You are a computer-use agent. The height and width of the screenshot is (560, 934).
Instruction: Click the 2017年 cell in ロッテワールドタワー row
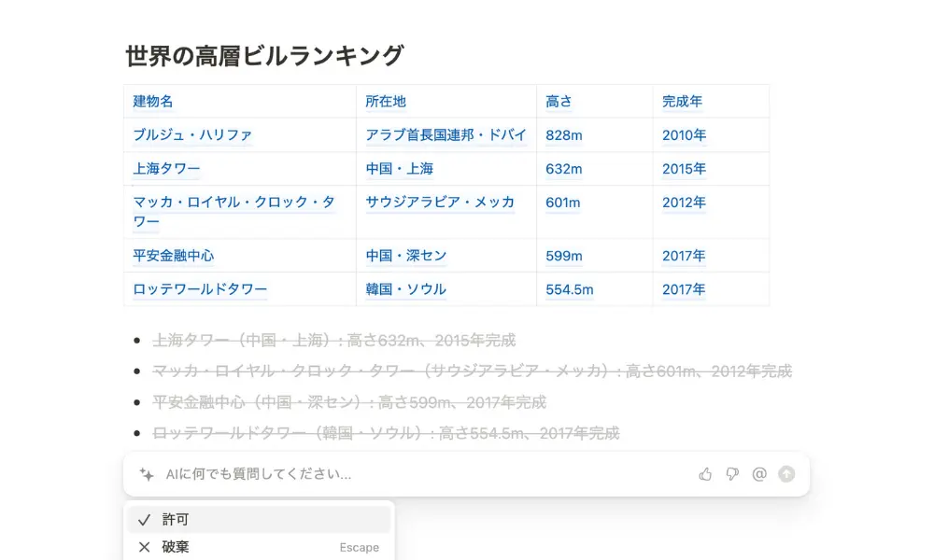711,289
